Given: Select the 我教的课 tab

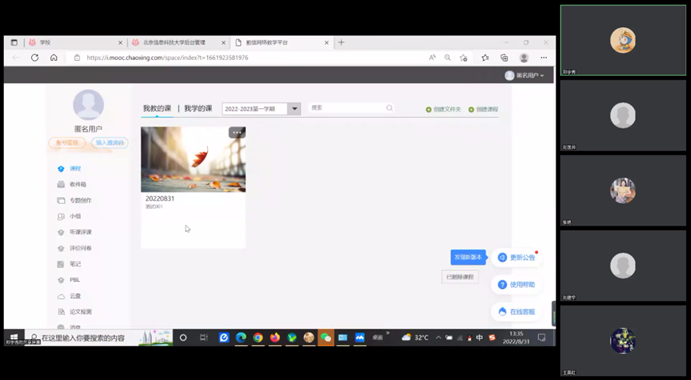Looking at the screenshot, I should click(x=157, y=108).
